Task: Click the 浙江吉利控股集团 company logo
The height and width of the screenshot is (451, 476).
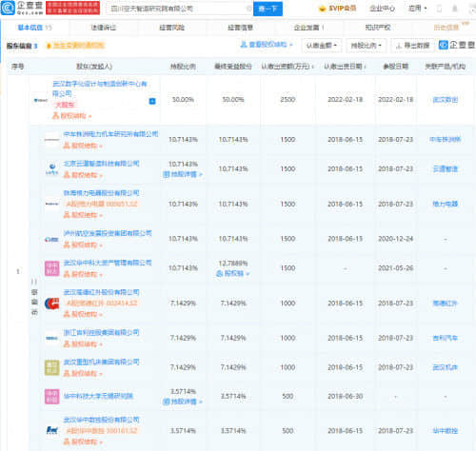Action: pyautogui.click(x=51, y=338)
